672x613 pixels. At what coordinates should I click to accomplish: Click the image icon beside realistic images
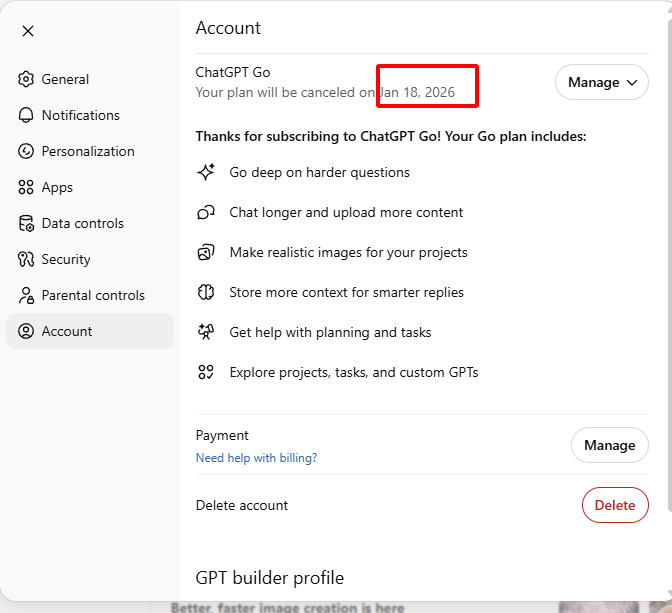click(206, 252)
